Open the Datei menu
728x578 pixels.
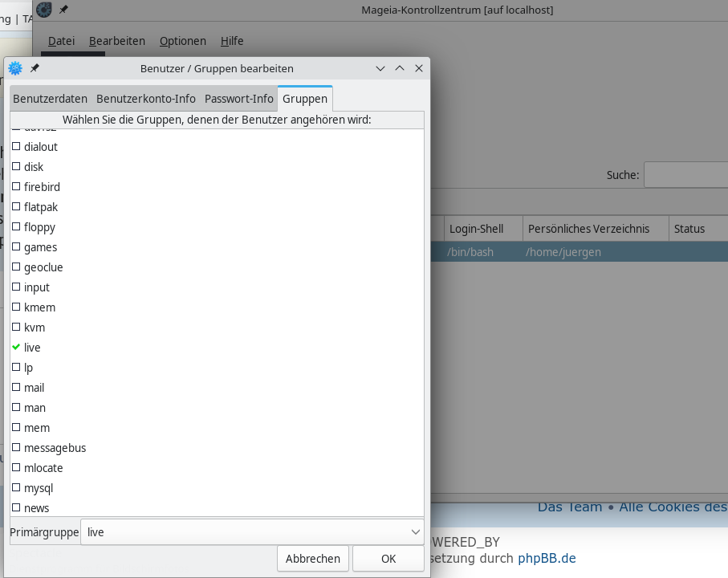61,41
